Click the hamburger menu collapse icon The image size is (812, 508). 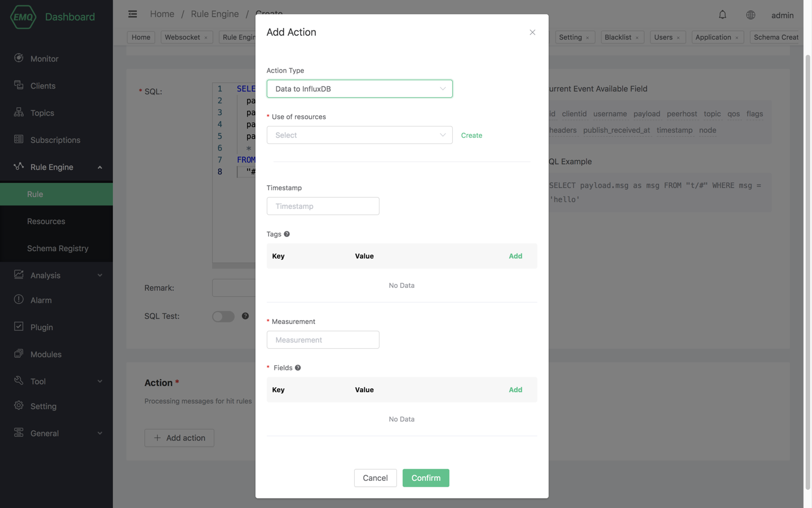[133, 14]
